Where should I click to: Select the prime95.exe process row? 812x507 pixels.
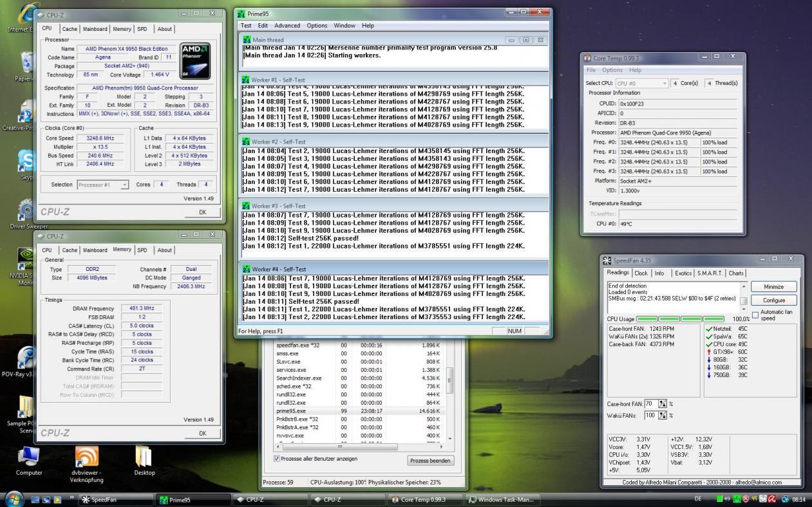pos(359,410)
